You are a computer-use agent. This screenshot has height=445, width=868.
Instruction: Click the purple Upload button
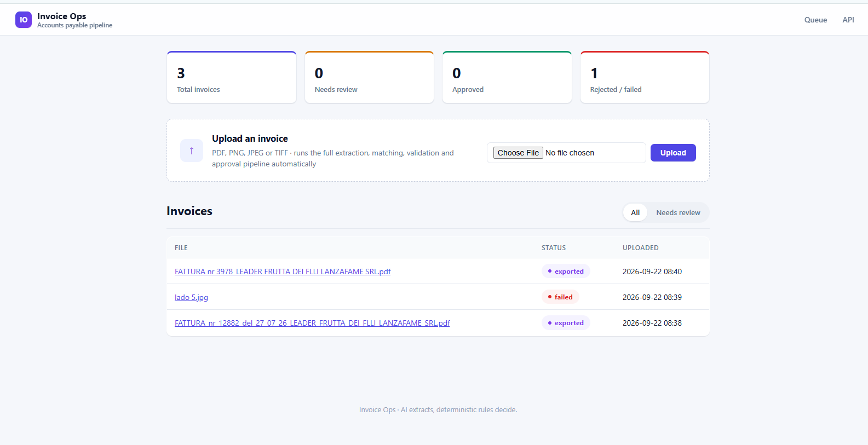pyautogui.click(x=673, y=153)
